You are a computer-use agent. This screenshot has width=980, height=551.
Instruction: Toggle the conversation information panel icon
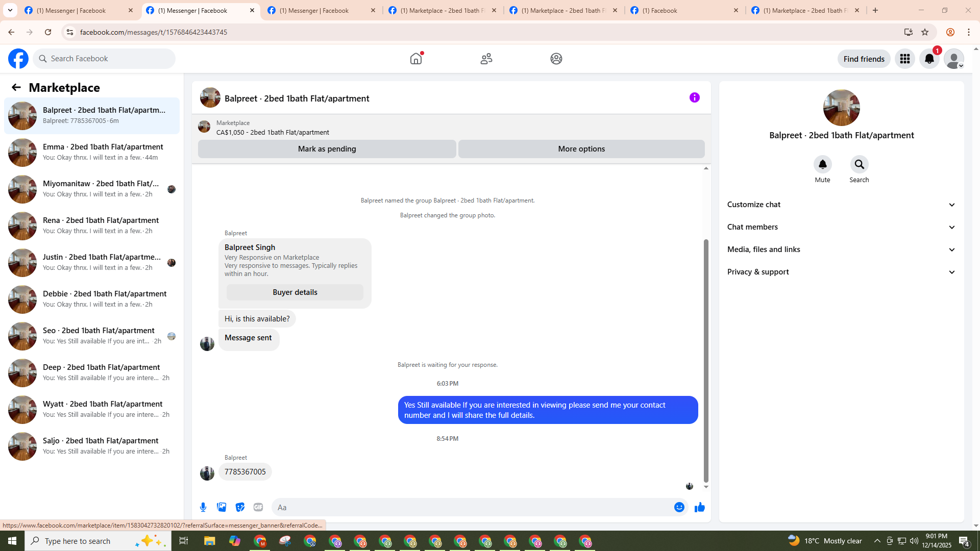[694, 97]
